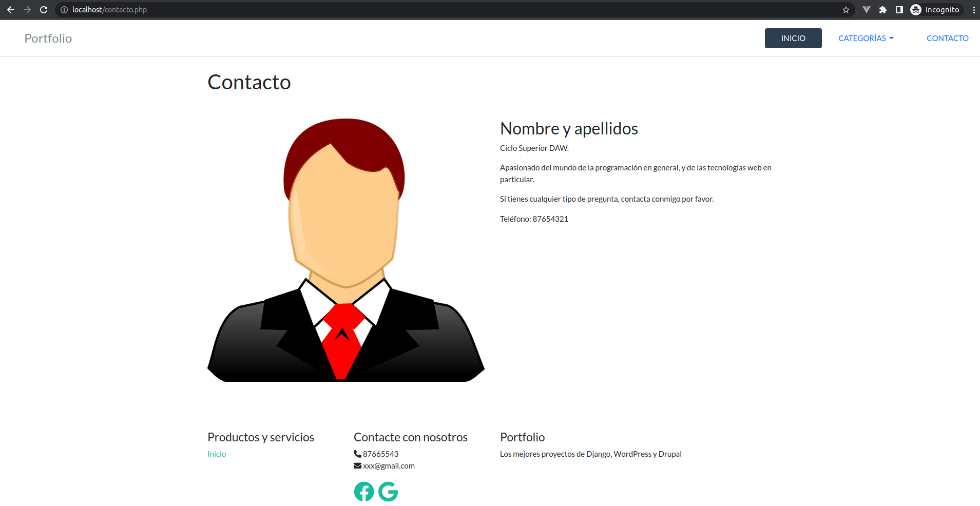This screenshot has width=980, height=506.
Task: Follow the Inicio link under Productos y servicios
Action: 217,454
